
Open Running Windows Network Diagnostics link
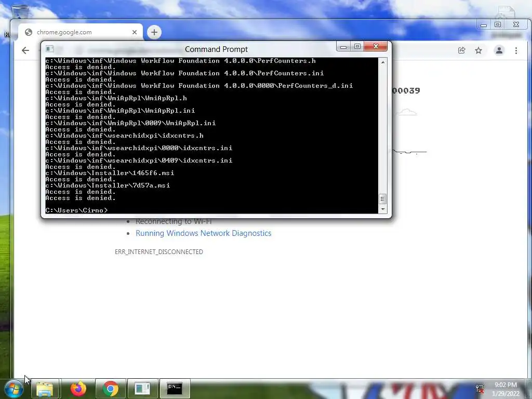pyautogui.click(x=204, y=233)
